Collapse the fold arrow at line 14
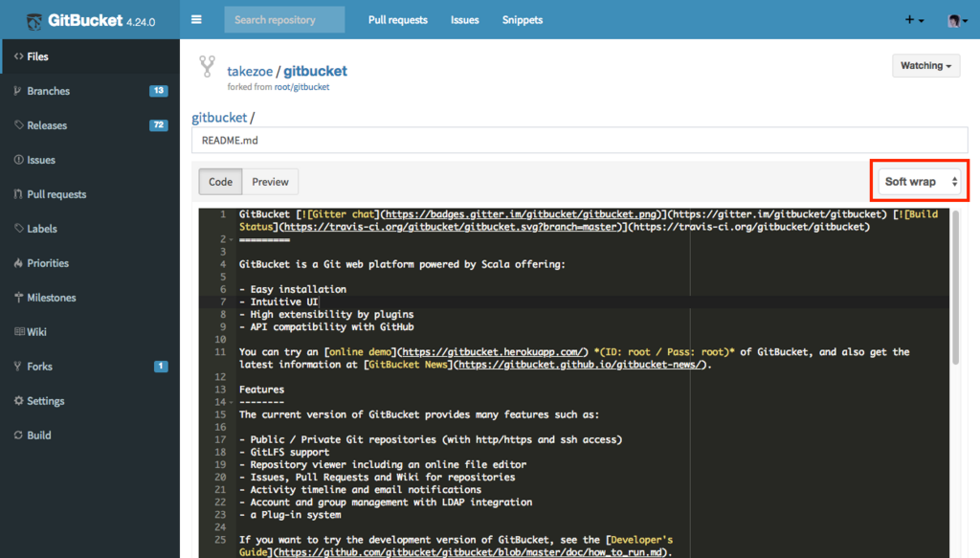 pos(232,402)
